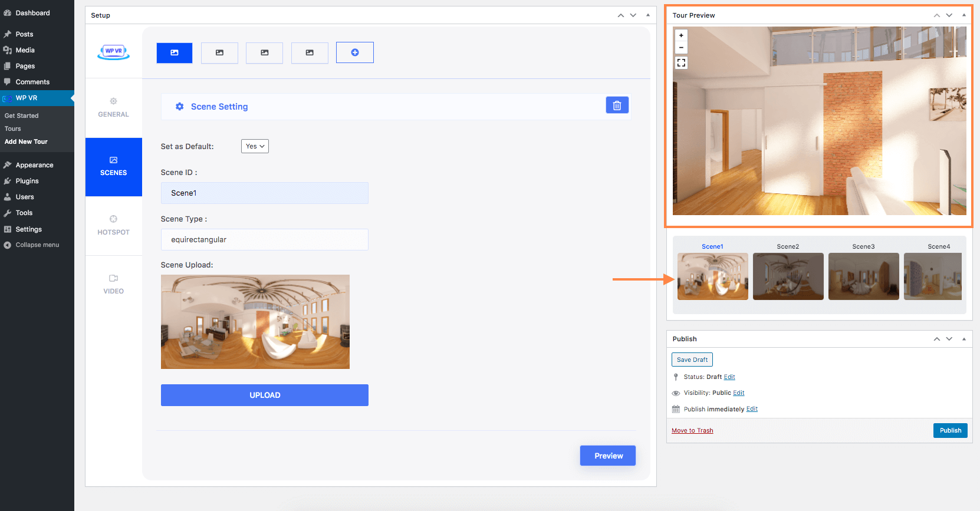Move Tour Preview panel up
Image resolution: width=980 pixels, height=511 pixels.
pos(937,15)
